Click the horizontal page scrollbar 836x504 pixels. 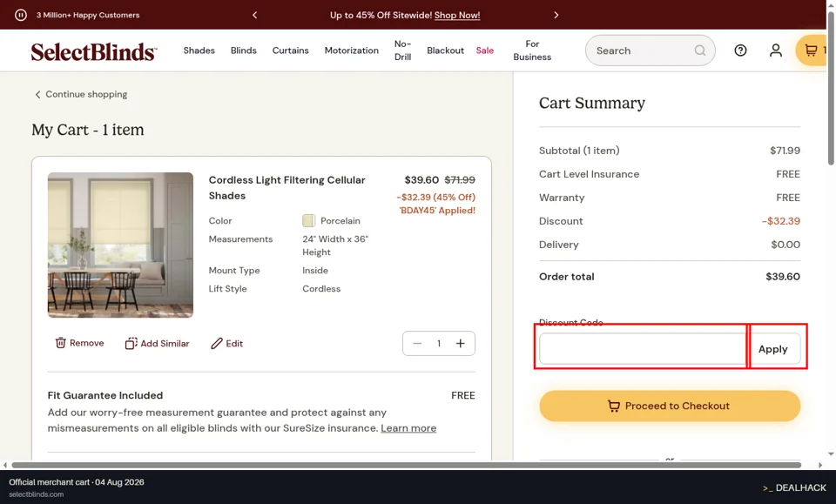tap(407, 465)
